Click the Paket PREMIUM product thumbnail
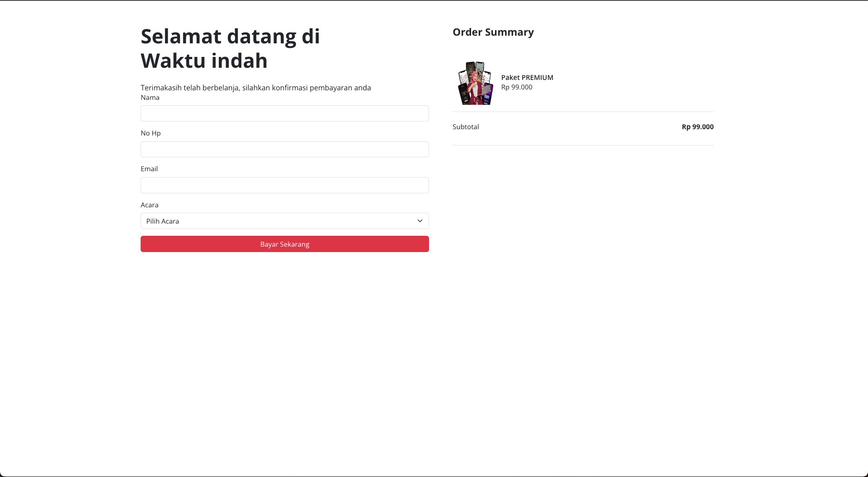 475,83
